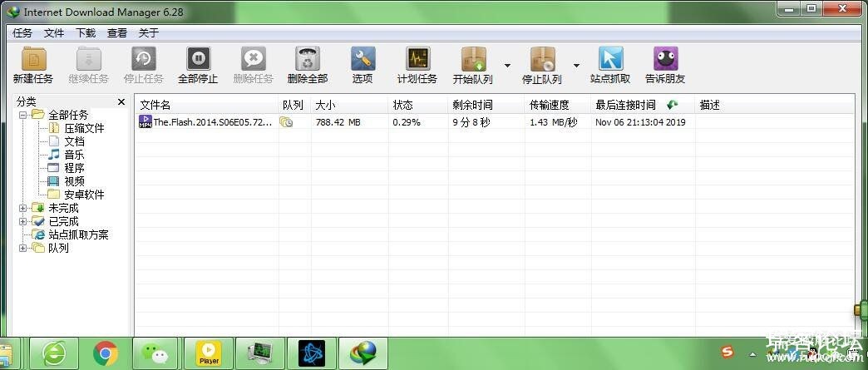The image size is (868, 370).
Task: Click the 停止任务 toolbar icon
Action: [x=143, y=59]
